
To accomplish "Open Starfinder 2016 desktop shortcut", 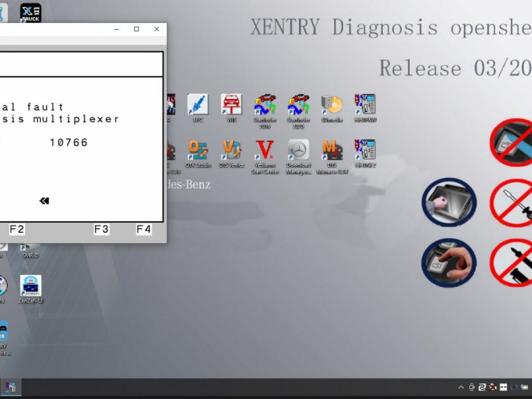I will (x=264, y=111).
